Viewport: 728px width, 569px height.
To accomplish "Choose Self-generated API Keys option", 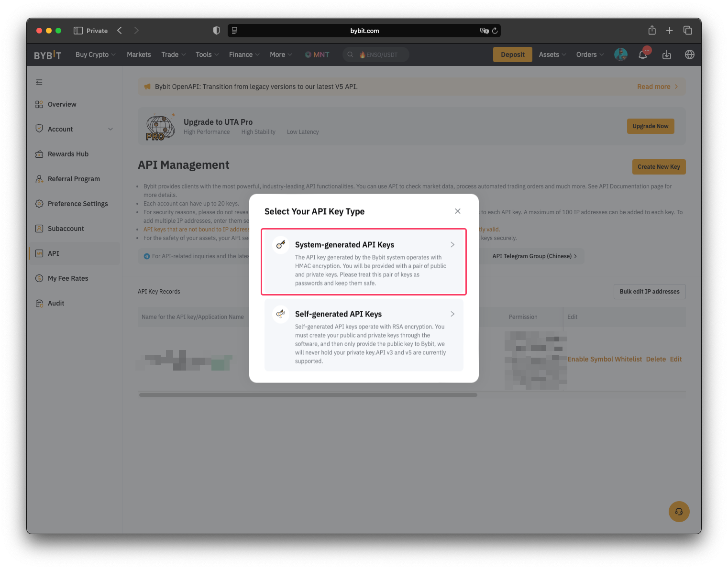I will coord(364,335).
